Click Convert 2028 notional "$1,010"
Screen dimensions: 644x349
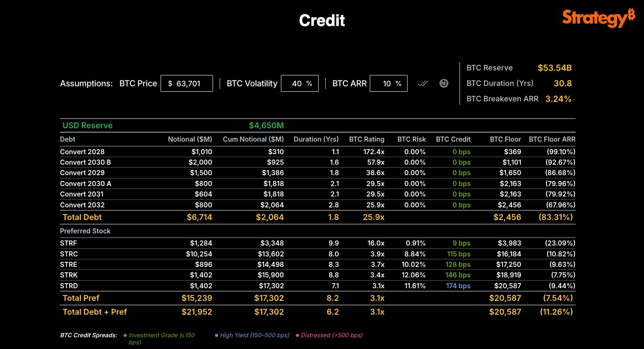tap(202, 152)
